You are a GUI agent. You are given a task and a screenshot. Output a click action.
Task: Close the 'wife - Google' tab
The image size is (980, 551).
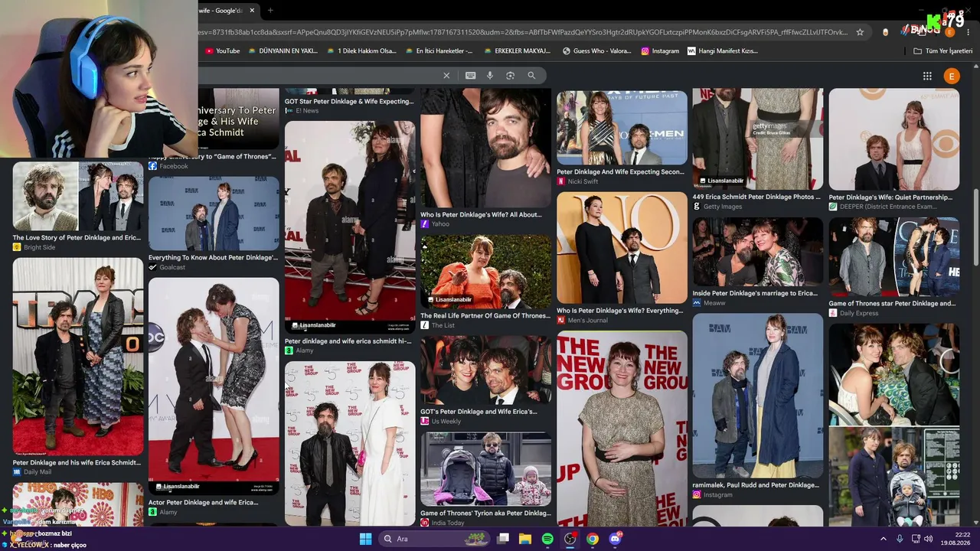tap(251, 11)
